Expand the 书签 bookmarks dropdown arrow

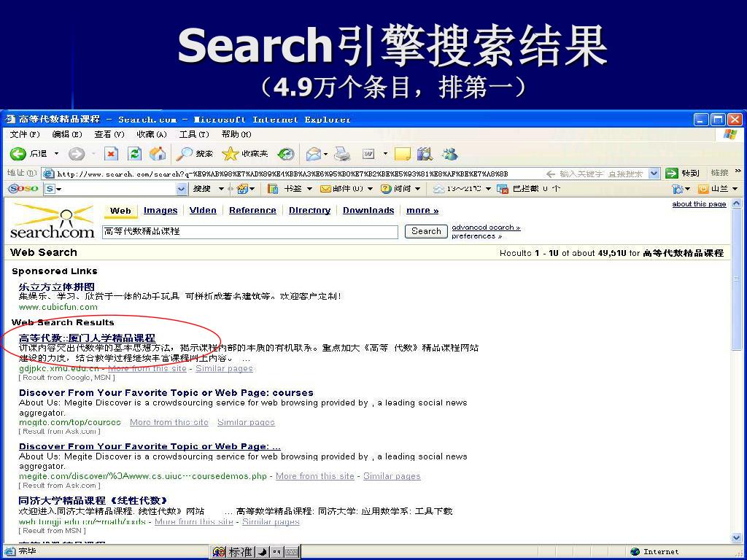[309, 189]
